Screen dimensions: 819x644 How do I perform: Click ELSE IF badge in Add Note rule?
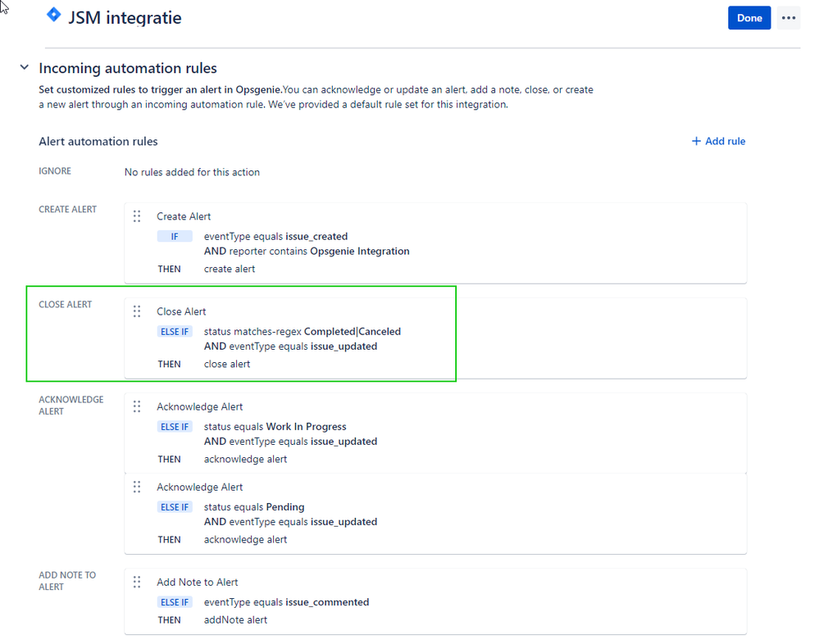[175, 601]
